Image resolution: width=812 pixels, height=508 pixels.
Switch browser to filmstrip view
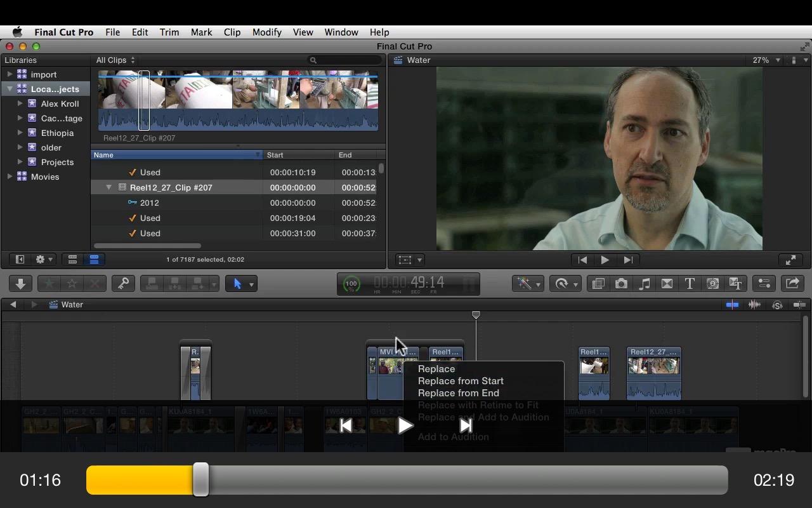pos(72,260)
